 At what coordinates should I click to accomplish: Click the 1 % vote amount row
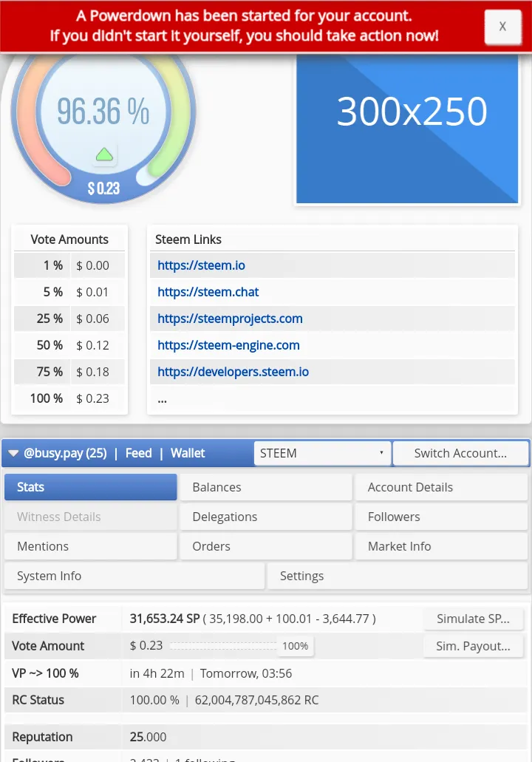pos(69,265)
